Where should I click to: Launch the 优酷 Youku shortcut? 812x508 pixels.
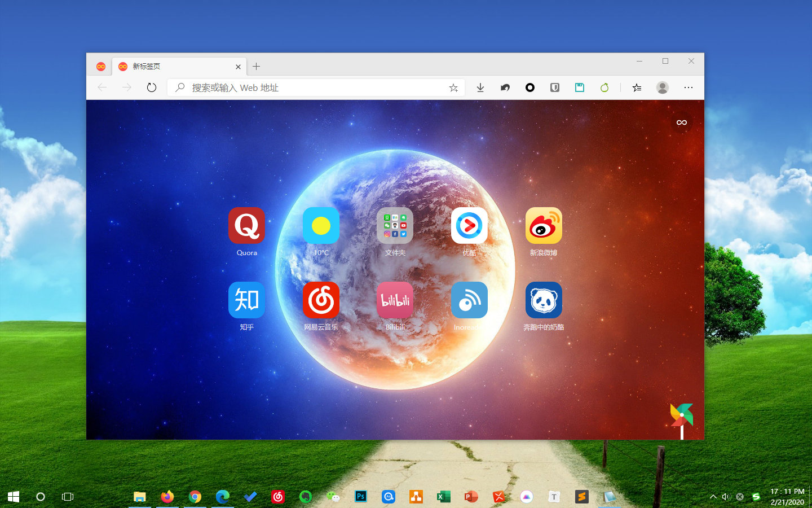[469, 225]
